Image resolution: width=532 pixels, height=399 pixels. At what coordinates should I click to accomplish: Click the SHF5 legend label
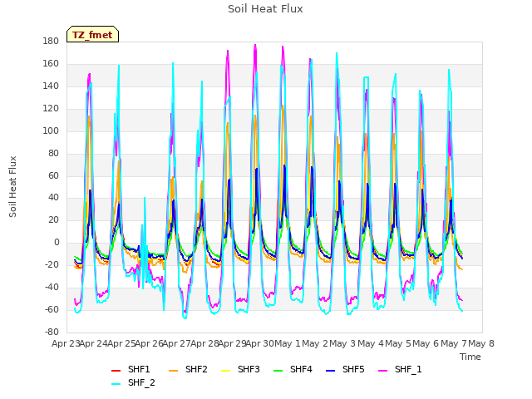[353, 369]
